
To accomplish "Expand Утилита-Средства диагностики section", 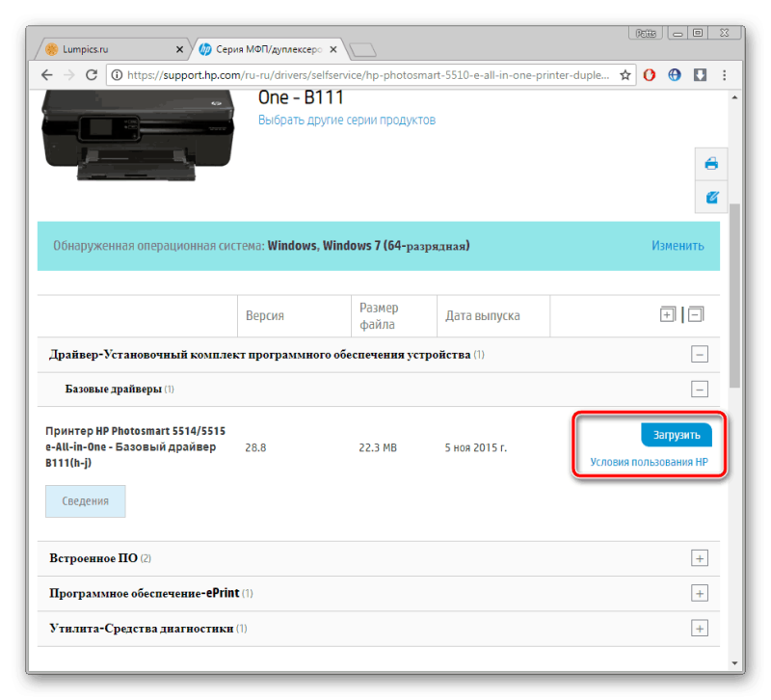I will (x=700, y=629).
